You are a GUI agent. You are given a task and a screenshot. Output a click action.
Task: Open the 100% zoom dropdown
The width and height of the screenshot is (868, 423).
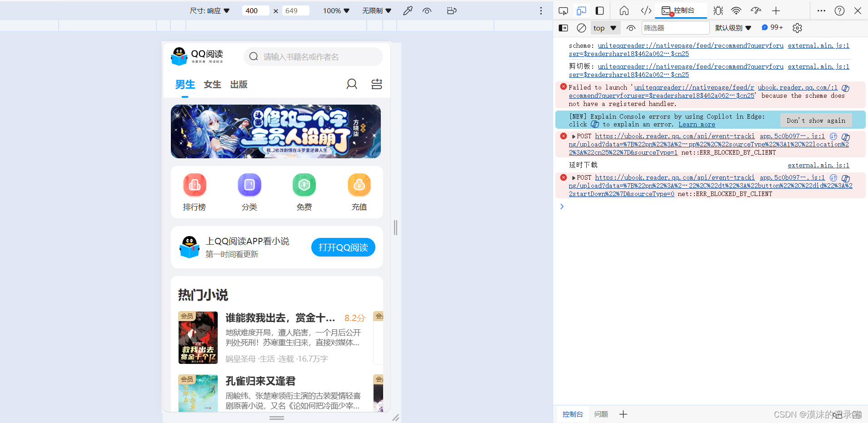336,11
